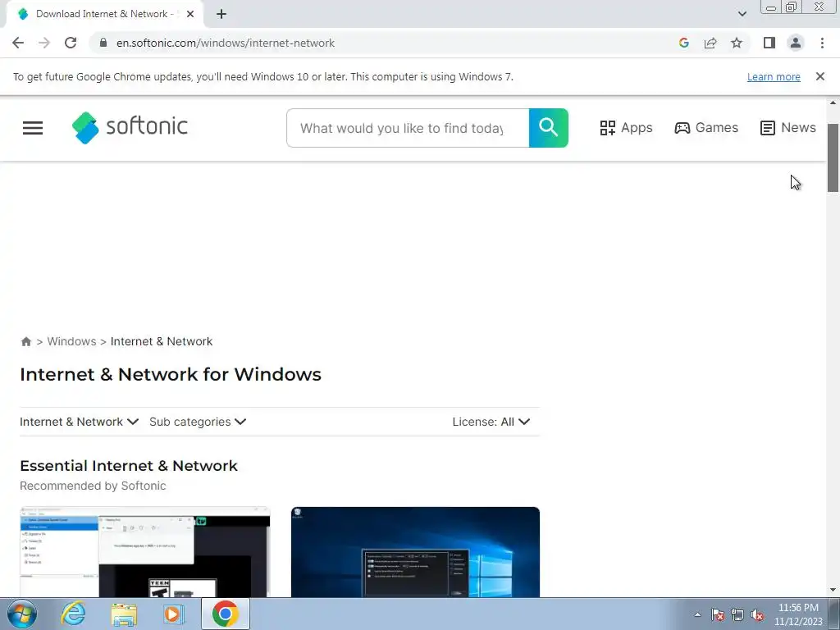Share this page via the share icon
Screen dimensions: 840x630
710,43
